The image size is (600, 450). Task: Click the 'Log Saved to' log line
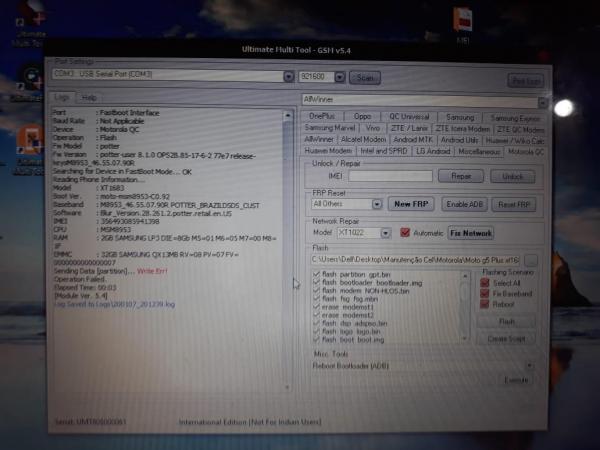tap(114, 304)
